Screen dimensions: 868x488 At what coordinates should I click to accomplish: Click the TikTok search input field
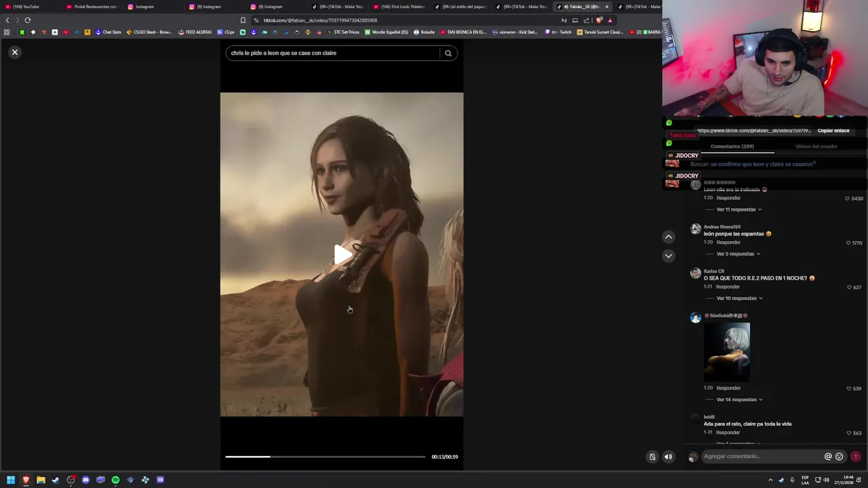[x=334, y=53]
